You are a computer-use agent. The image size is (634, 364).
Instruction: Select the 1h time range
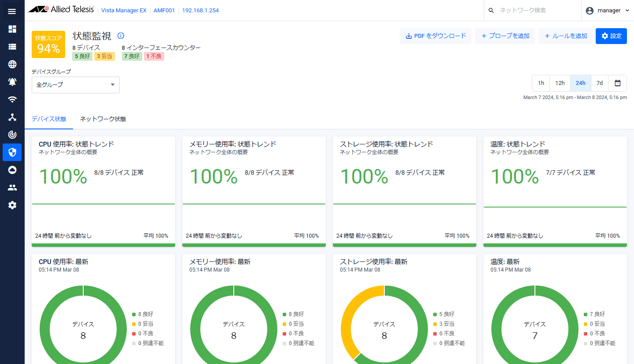pyautogui.click(x=541, y=83)
